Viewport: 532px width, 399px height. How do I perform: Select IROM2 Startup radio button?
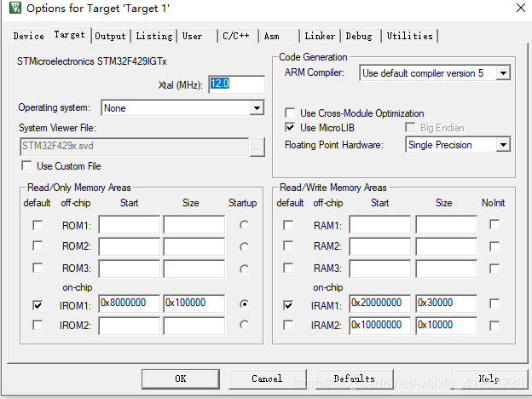click(x=244, y=325)
